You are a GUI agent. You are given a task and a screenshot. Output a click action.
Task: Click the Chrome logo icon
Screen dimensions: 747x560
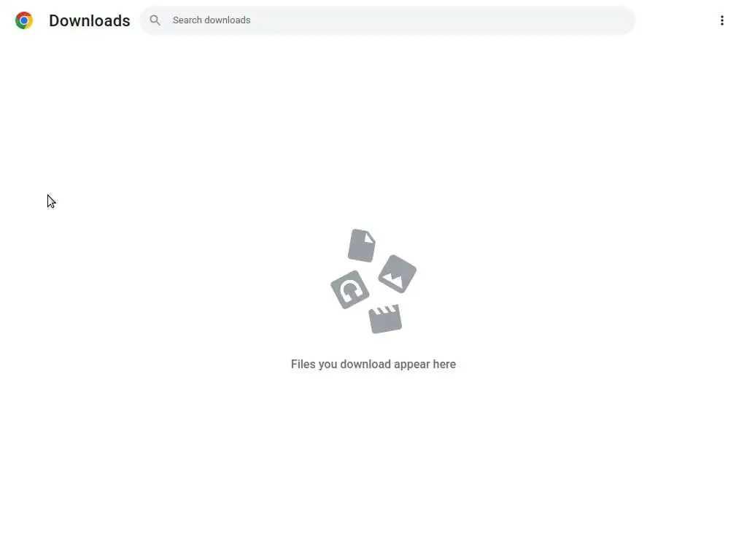[24, 20]
